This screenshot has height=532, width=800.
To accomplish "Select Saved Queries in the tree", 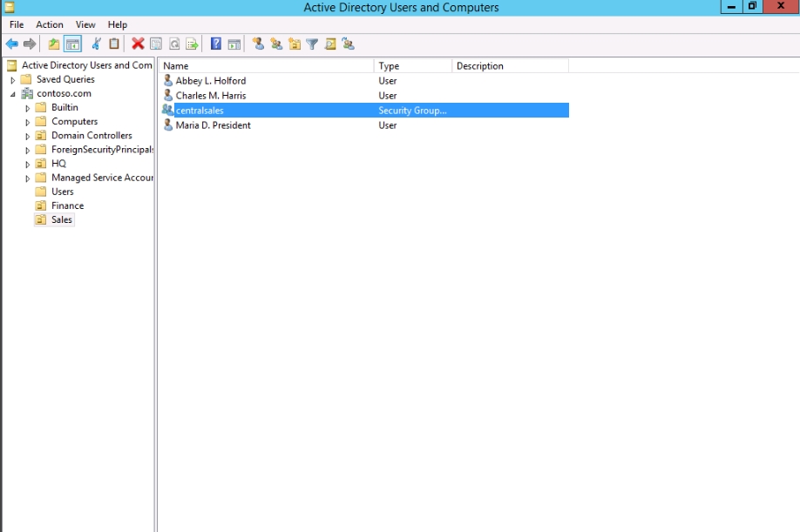I will pos(65,79).
